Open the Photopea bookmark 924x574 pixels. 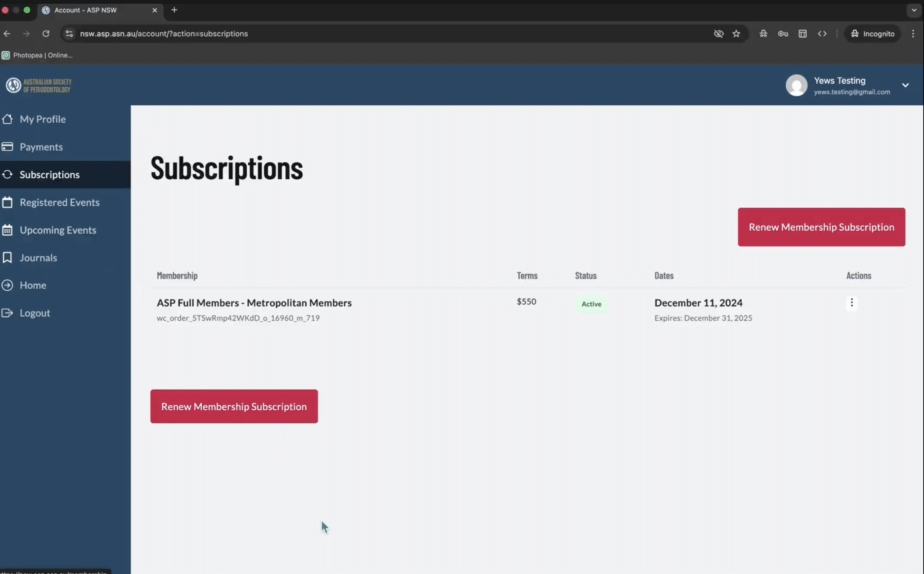(x=37, y=55)
